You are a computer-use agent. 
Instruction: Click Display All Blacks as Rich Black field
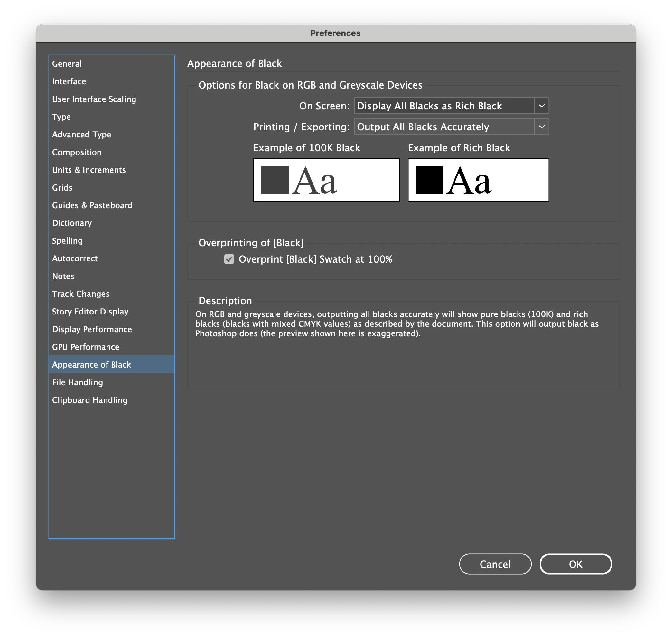pos(443,106)
